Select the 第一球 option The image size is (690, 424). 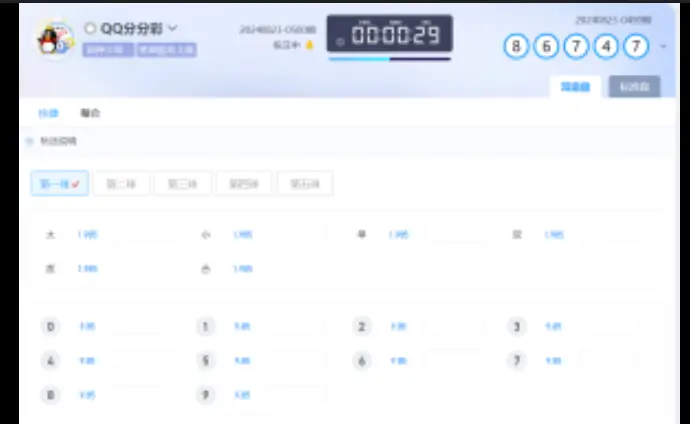[x=60, y=183]
